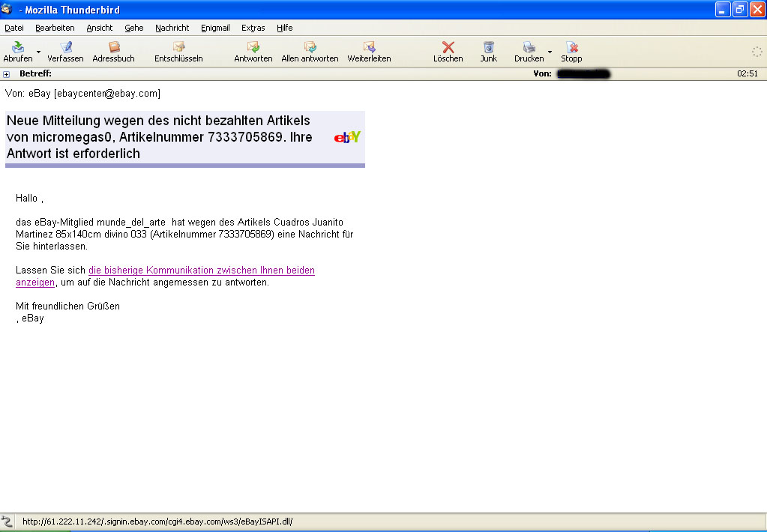The image size is (767, 532).
Task: Click the redacted Von sender field
Action: pos(583,74)
